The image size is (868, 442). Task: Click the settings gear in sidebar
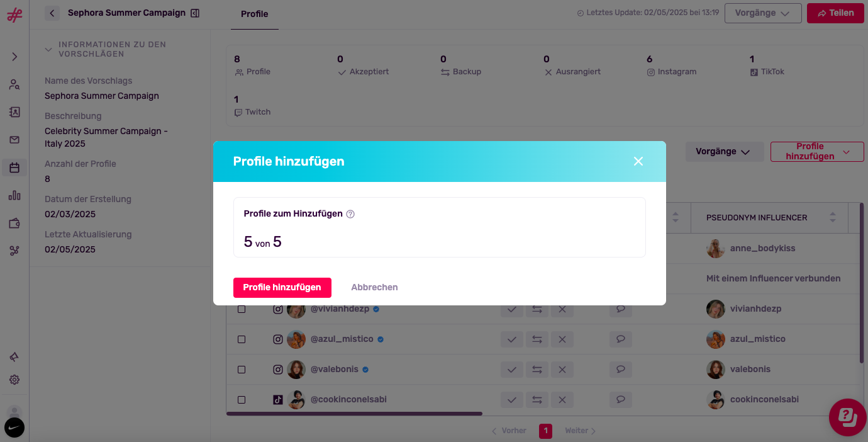click(x=14, y=380)
